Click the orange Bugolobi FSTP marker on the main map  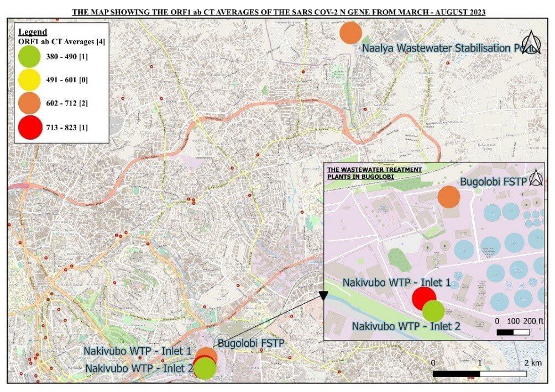click(x=207, y=353)
